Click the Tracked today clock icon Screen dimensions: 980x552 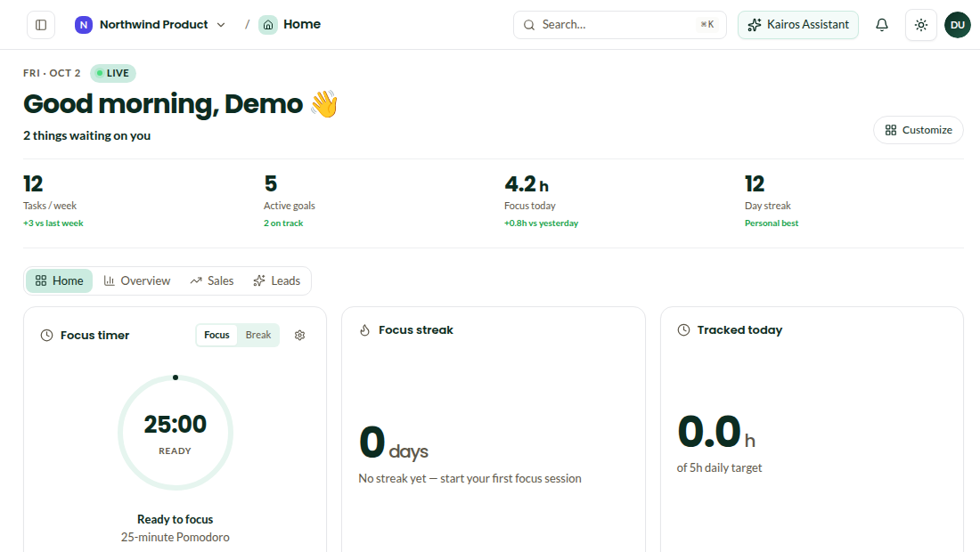[x=683, y=330]
